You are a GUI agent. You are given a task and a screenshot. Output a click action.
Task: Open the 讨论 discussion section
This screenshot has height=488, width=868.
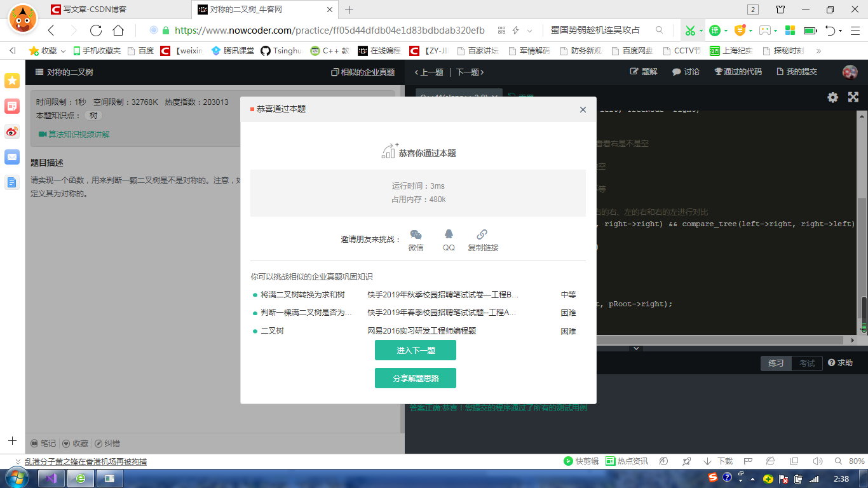[684, 71]
